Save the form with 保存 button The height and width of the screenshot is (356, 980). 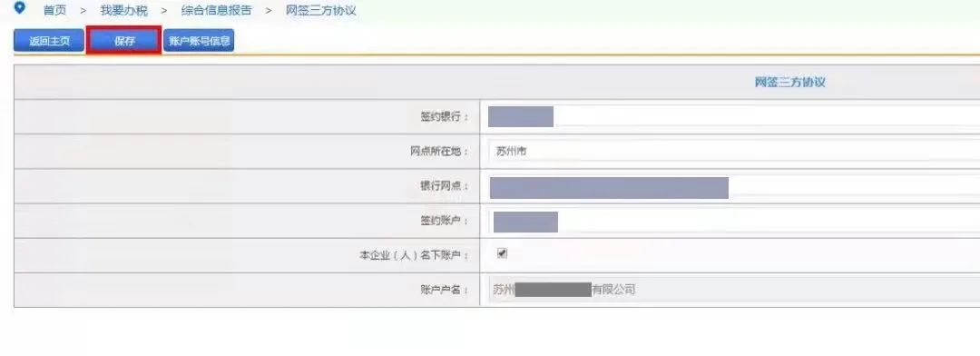coord(124,41)
